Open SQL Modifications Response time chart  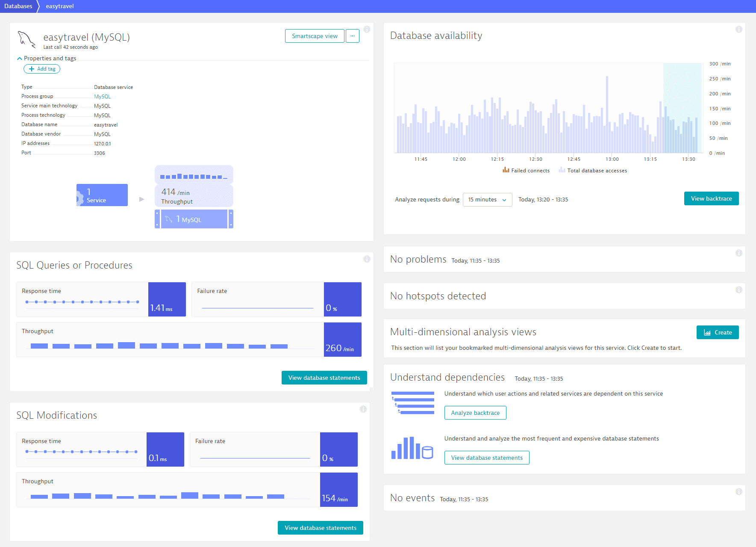point(100,449)
